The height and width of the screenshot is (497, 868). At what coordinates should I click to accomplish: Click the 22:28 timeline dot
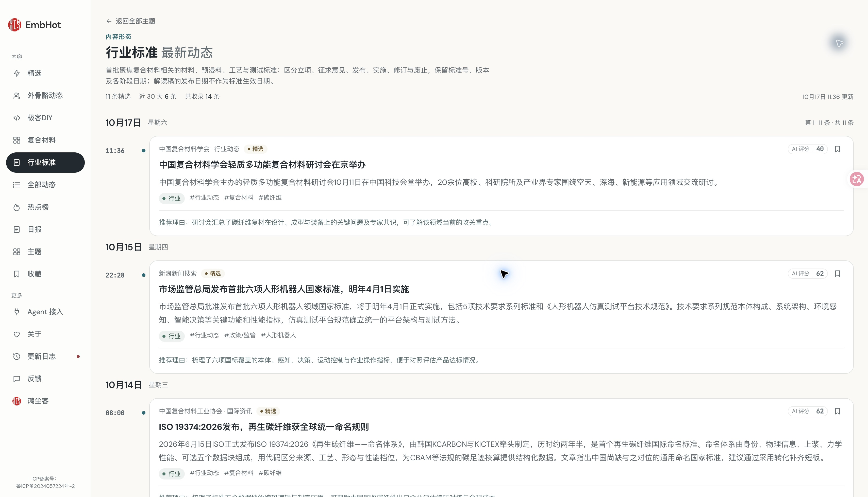pos(143,275)
